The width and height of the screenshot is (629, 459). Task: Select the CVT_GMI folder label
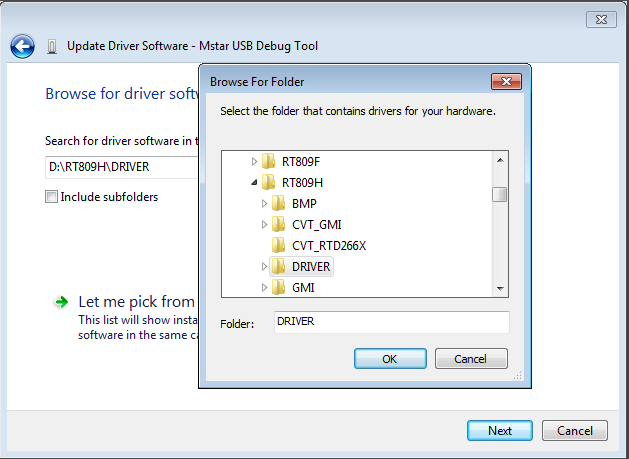coord(317,225)
